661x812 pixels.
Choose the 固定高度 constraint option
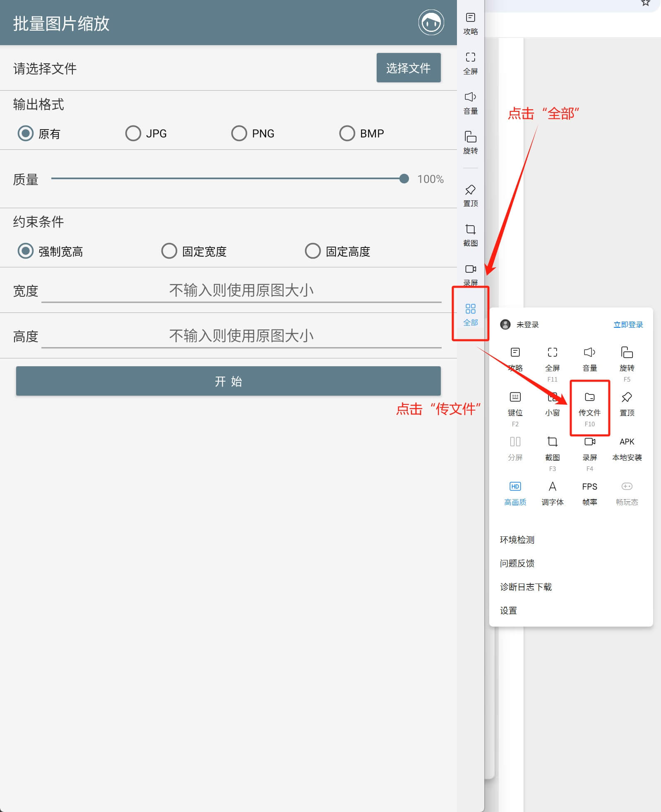[x=312, y=251]
